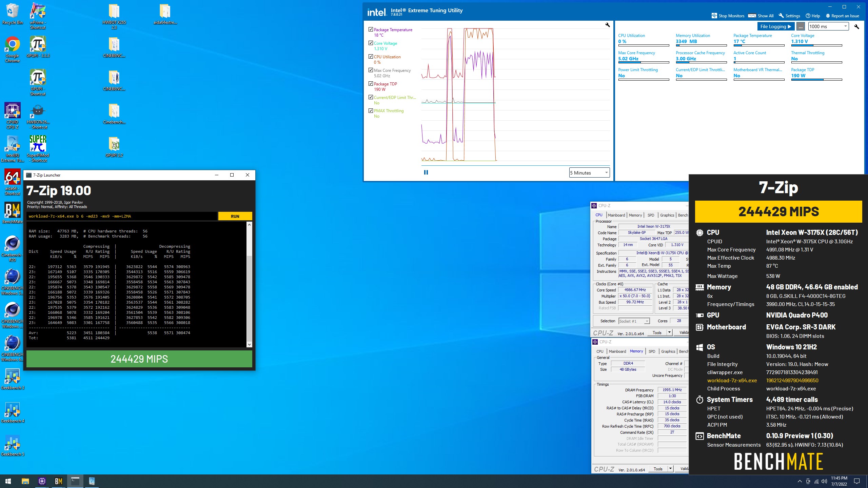Open Settings in XTU toolbar
Screen dimensions: 868x488
789,16
